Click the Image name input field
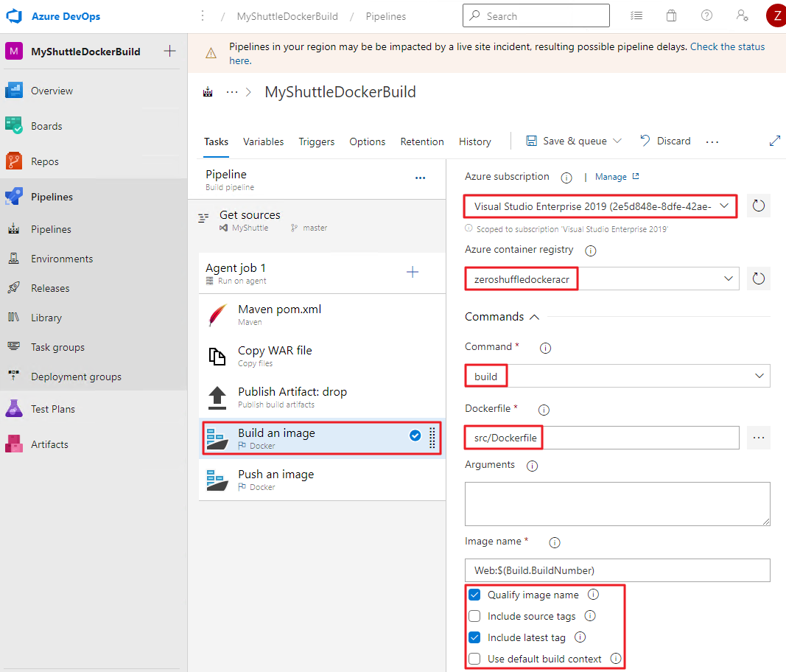 click(x=617, y=570)
